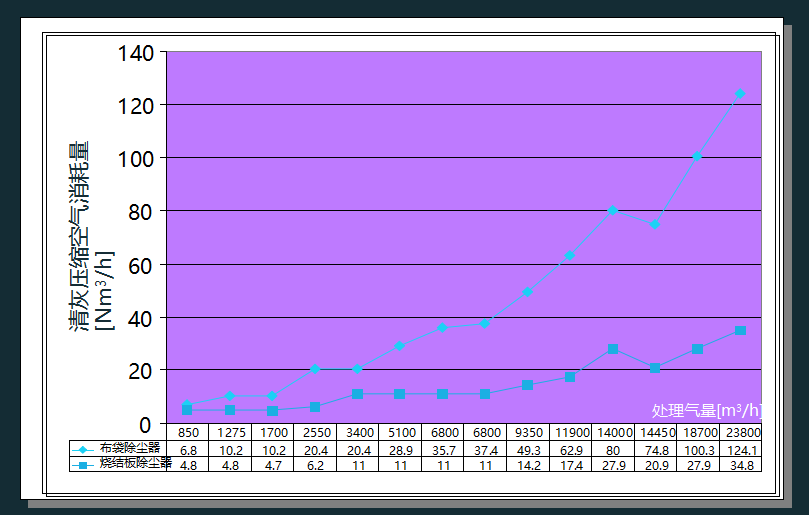Viewport: 809px width, 515px height.
Task: Click the 49.3 table cell
Action: (x=528, y=450)
